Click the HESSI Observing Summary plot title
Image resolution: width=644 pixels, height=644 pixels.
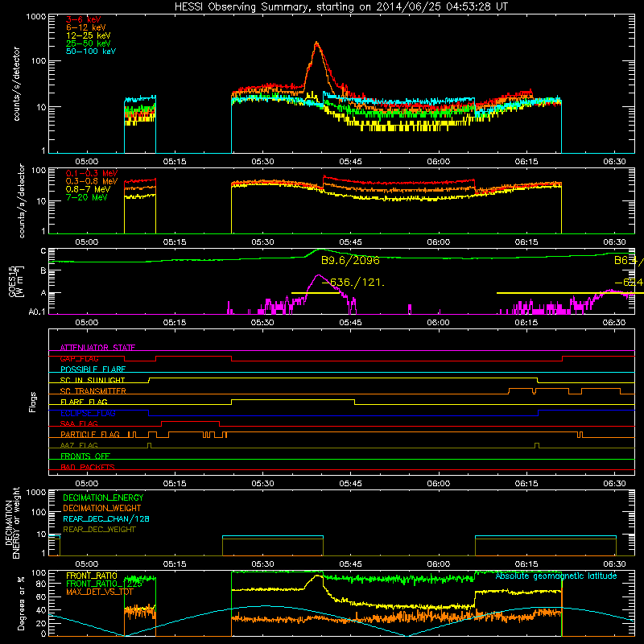[341, 7]
